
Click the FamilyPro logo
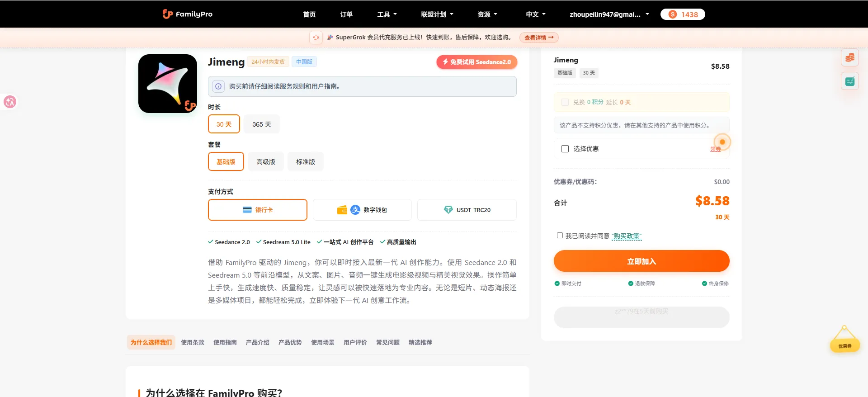(x=187, y=14)
